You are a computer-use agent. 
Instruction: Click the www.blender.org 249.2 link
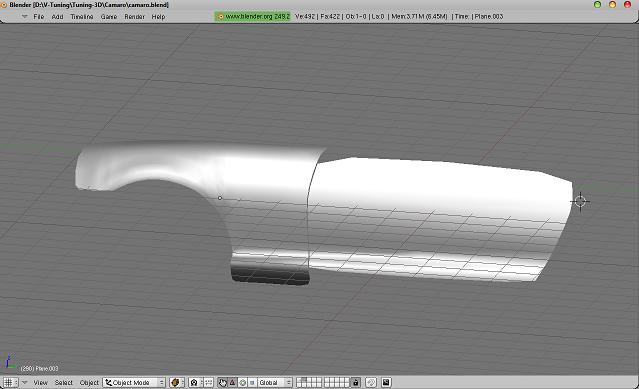pyautogui.click(x=253, y=17)
